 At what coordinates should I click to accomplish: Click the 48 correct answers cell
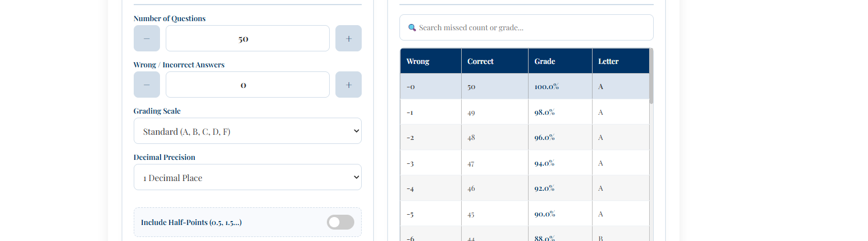tap(495, 138)
